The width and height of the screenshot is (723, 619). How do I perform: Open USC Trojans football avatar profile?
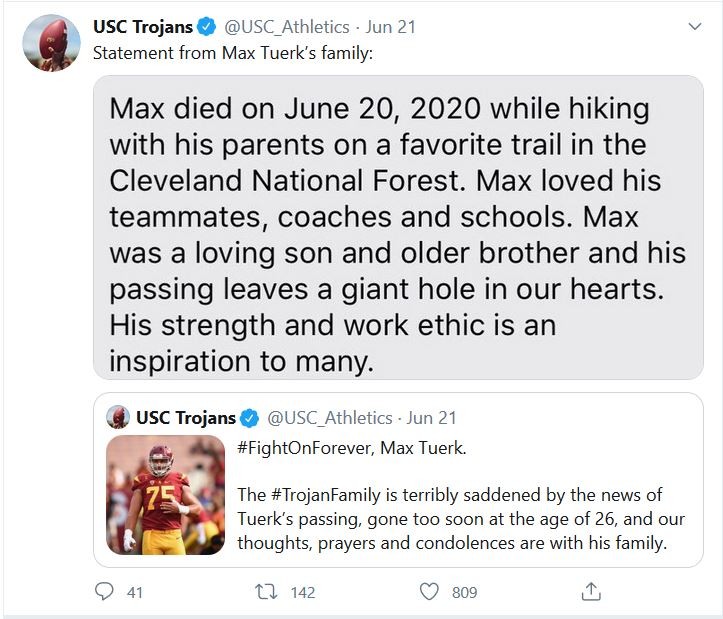[x=51, y=43]
